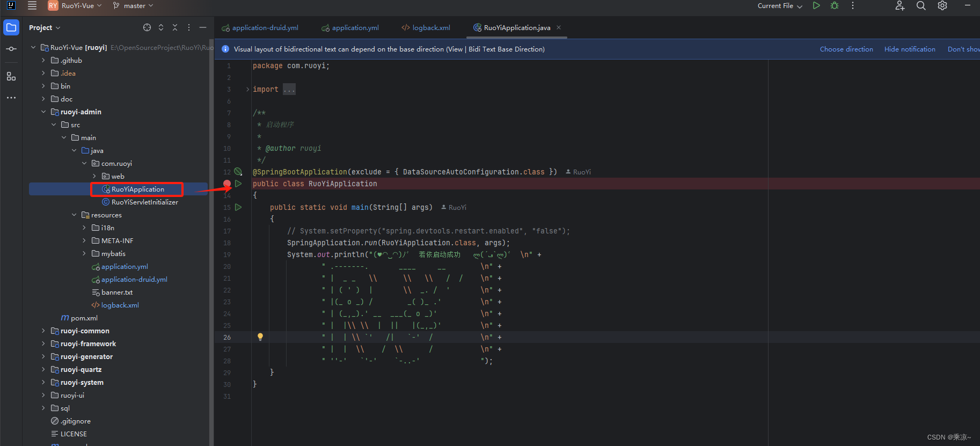Collapse the com.ruoyi package

[x=84, y=163]
